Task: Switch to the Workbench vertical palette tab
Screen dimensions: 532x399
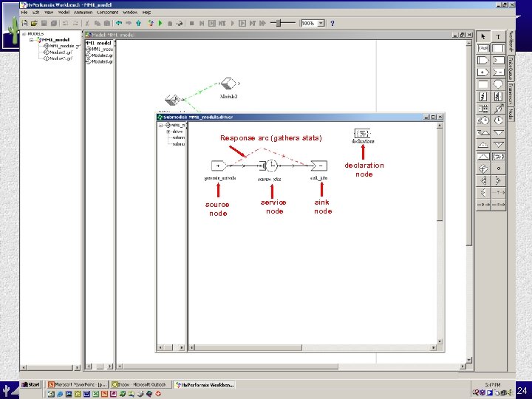Action: [x=511, y=41]
